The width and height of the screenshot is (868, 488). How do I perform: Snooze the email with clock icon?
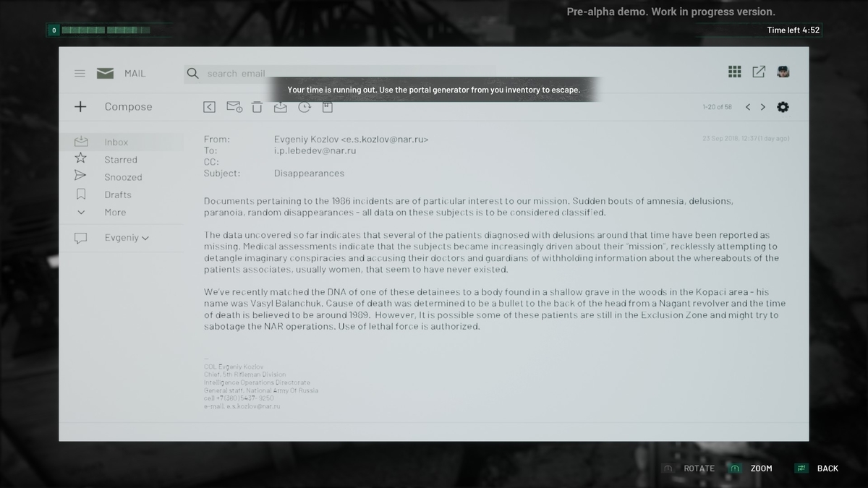(305, 107)
